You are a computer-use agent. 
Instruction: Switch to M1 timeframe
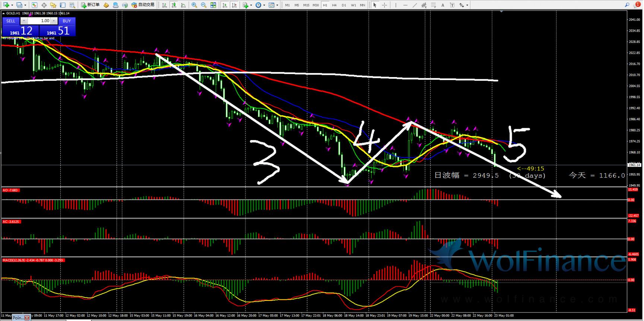pyautogui.click(x=288, y=5)
